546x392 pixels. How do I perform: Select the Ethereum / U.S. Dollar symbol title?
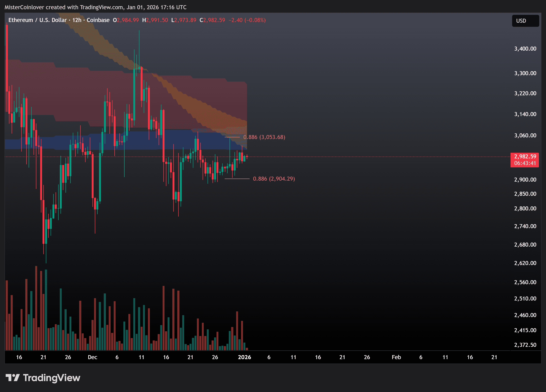(x=37, y=20)
